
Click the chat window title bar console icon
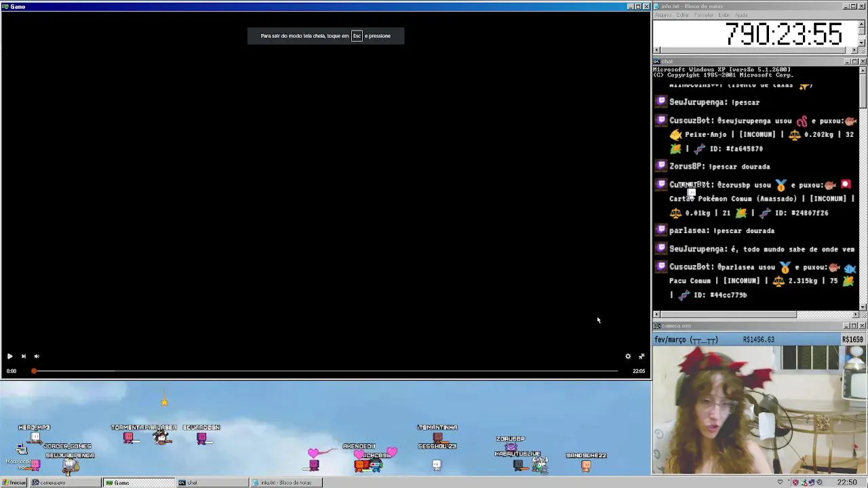[x=656, y=62]
